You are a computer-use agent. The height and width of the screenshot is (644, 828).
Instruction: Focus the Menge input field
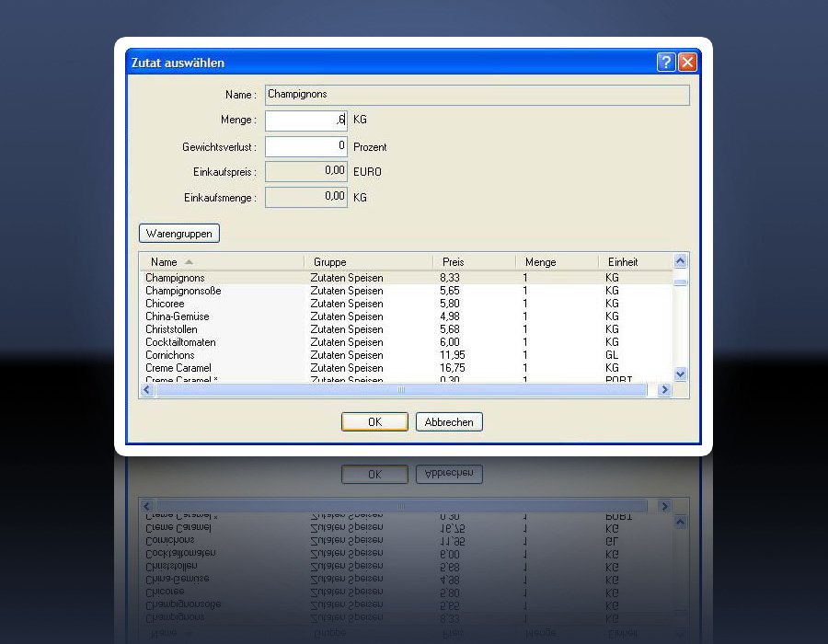305,121
